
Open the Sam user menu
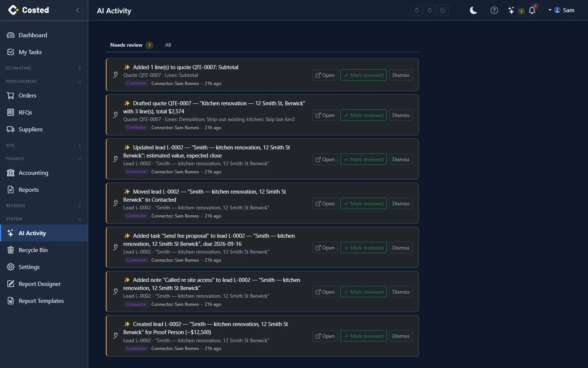click(562, 10)
